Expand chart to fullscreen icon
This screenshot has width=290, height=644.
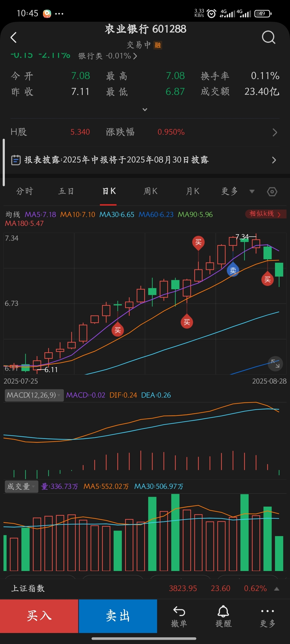[275, 364]
